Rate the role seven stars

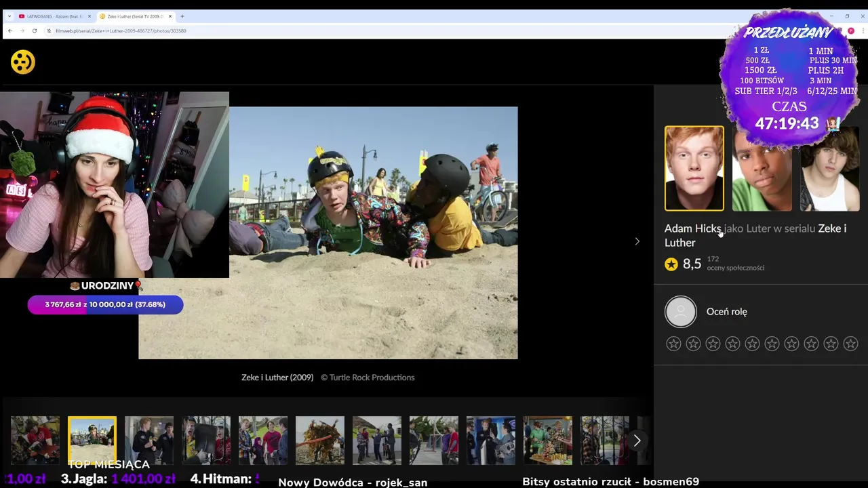[791, 344]
